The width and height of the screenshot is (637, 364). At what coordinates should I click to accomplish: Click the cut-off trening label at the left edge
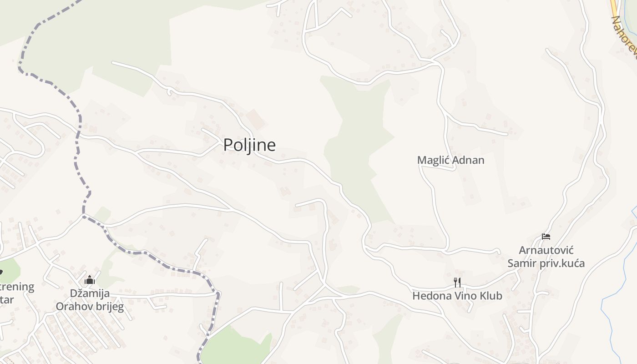pyautogui.click(x=17, y=293)
